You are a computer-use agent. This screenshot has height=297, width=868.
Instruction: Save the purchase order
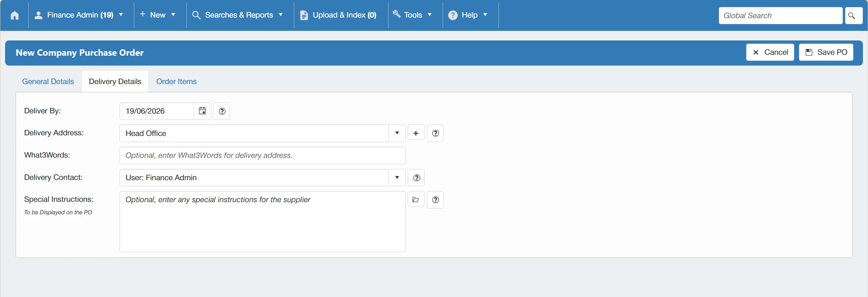coord(826,52)
